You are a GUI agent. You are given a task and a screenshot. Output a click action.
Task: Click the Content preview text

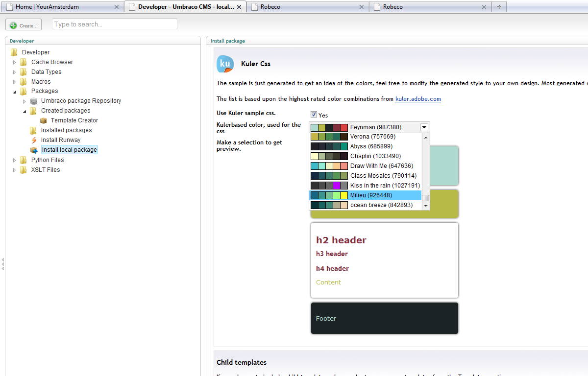tap(328, 282)
